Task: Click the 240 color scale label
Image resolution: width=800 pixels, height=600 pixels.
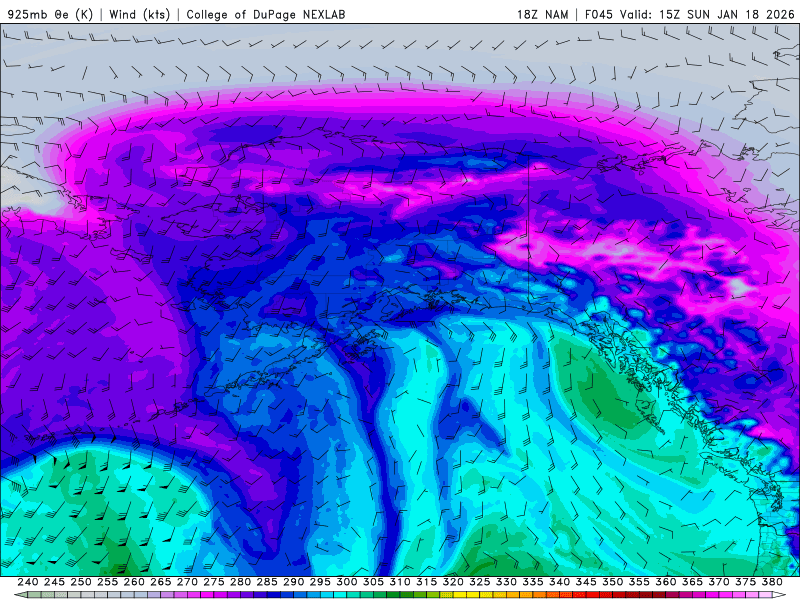Action: click(x=28, y=582)
